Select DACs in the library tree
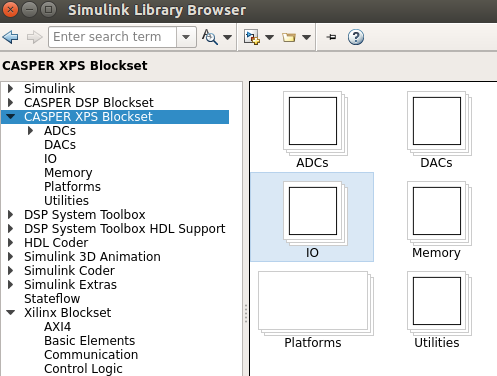497x376 pixels. (60, 145)
